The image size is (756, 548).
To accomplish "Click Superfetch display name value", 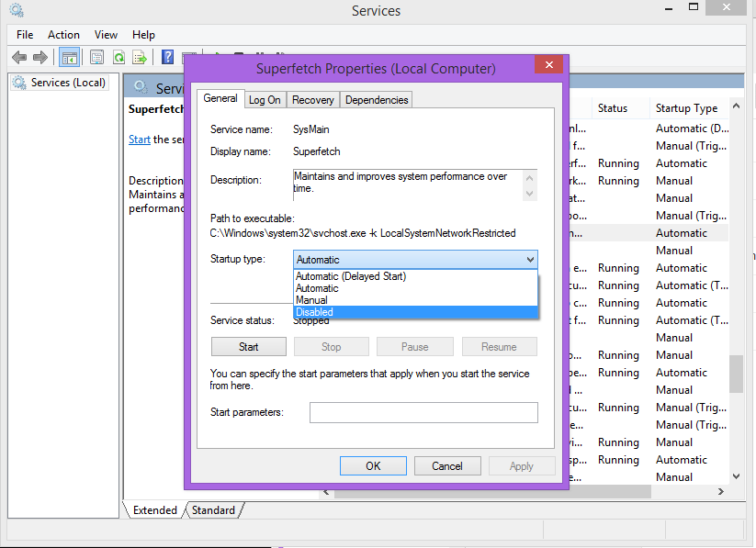I will coord(316,151).
